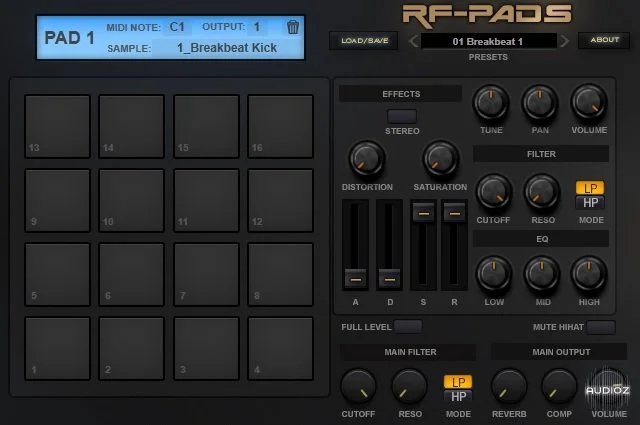This screenshot has height=425, width=640.
Task: Click the EQ Mid knob
Action: click(542, 274)
